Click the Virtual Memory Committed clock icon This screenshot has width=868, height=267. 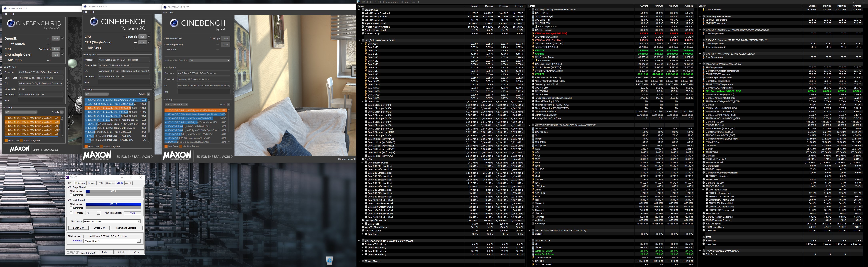(x=363, y=13)
